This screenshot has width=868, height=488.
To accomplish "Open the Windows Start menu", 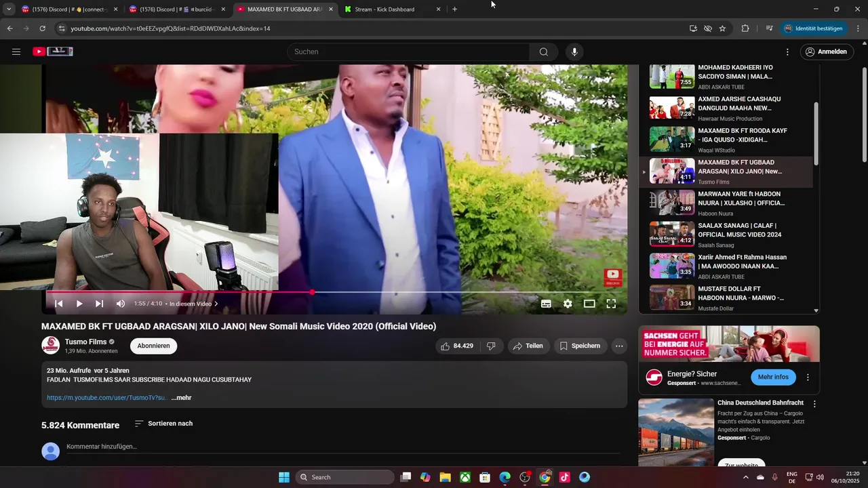I will point(284,477).
